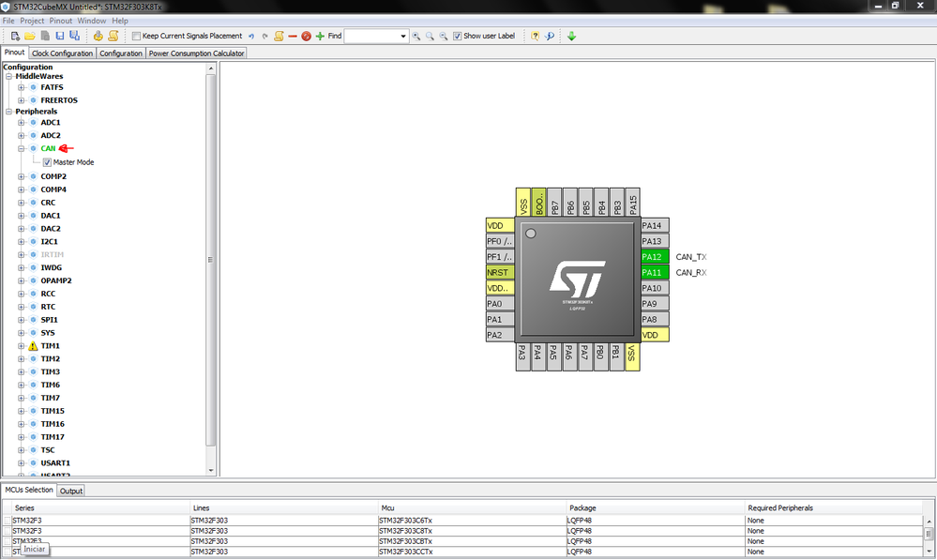Switch to the Output tab

[71, 491]
